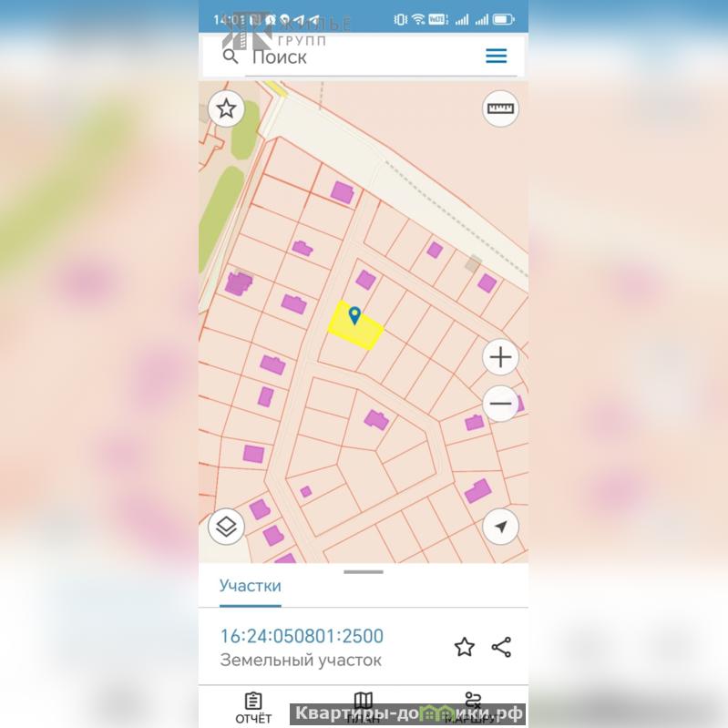
Task: Open the ОТЧЁТ report tab
Action: tap(253, 709)
